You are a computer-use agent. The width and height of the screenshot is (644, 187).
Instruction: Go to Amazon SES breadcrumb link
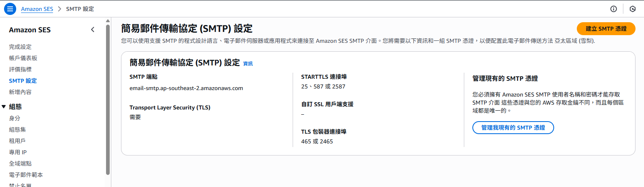pyautogui.click(x=37, y=9)
